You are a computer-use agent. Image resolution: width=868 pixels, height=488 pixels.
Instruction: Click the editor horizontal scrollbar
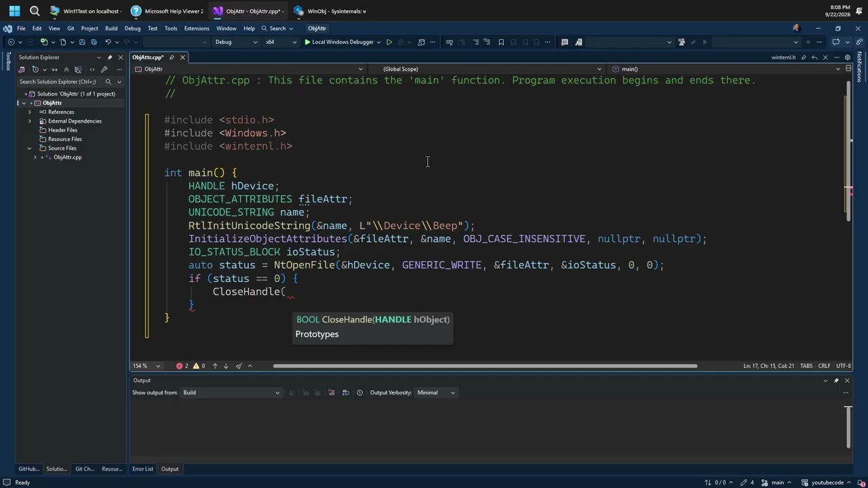click(x=485, y=366)
